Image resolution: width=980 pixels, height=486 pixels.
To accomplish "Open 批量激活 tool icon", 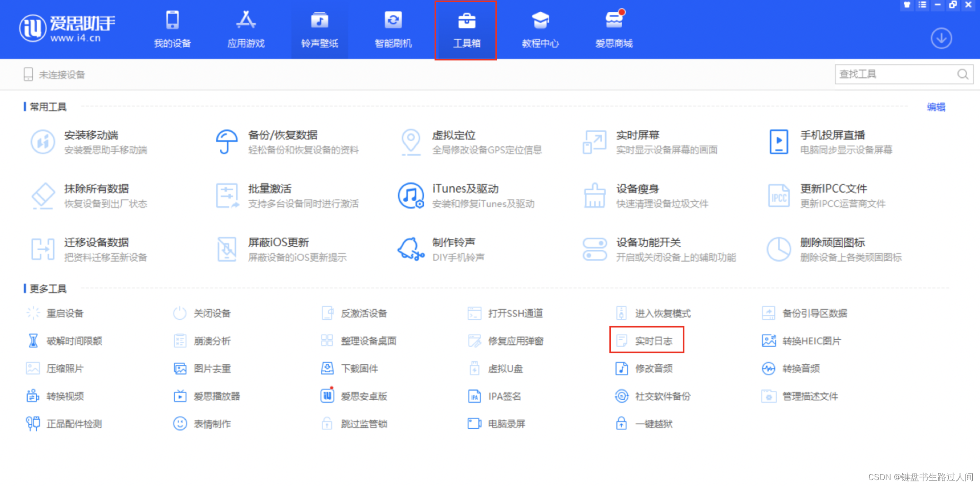I will (x=227, y=196).
